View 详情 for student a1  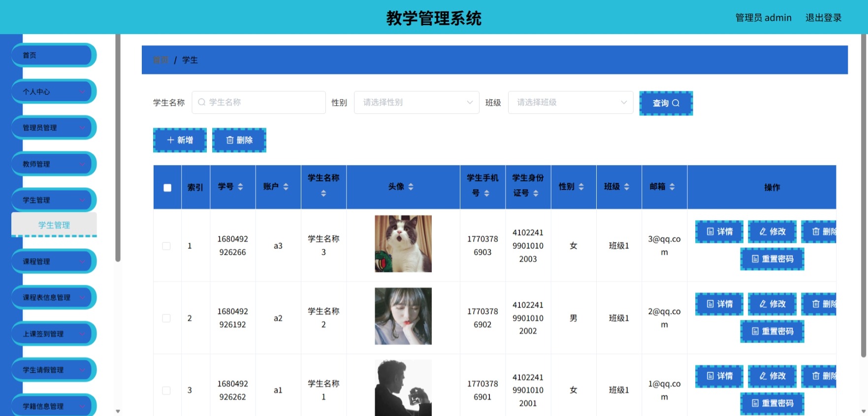coord(719,376)
